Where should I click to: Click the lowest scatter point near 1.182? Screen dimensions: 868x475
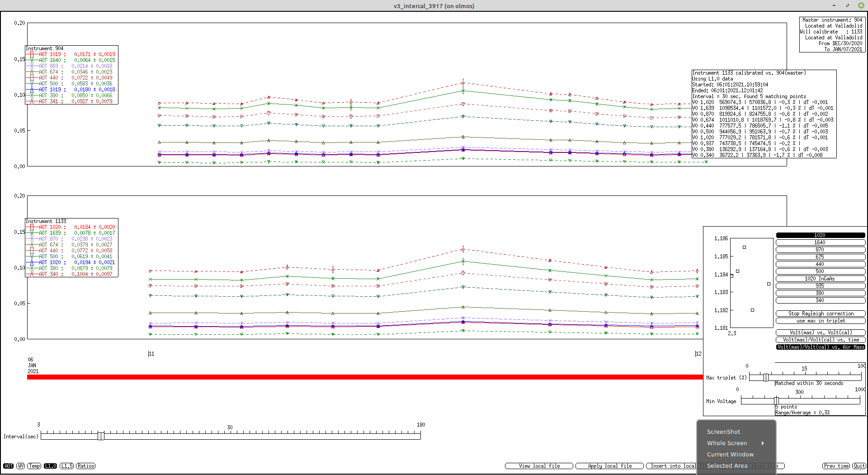[x=752, y=310]
